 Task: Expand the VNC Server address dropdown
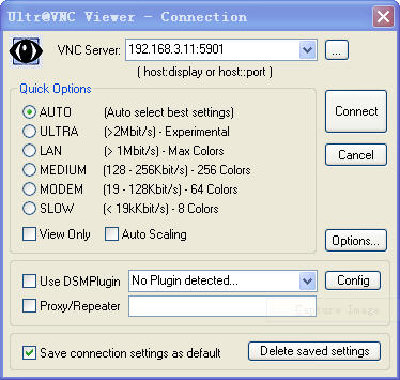pos(307,50)
